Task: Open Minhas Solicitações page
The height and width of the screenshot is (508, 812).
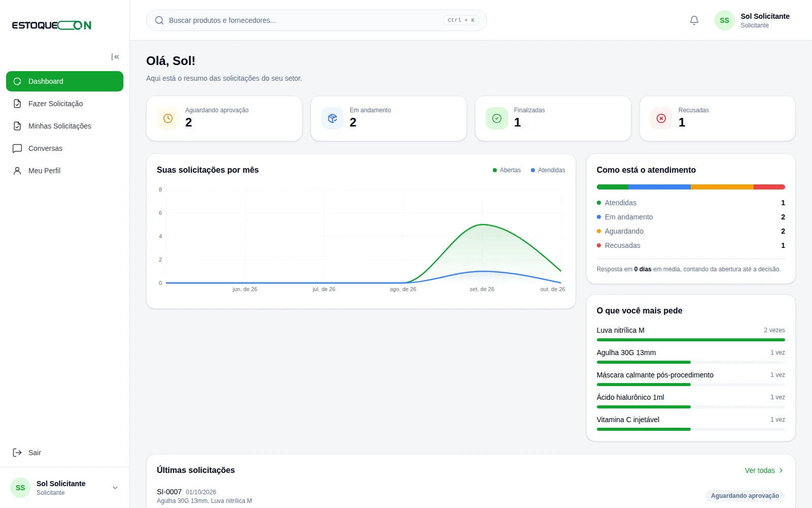Action: [64, 126]
